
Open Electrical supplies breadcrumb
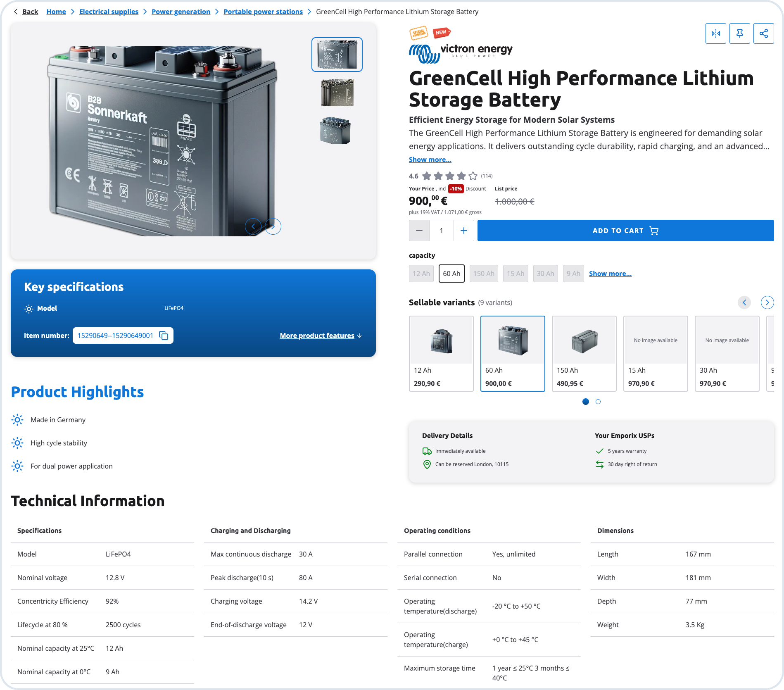click(x=109, y=12)
